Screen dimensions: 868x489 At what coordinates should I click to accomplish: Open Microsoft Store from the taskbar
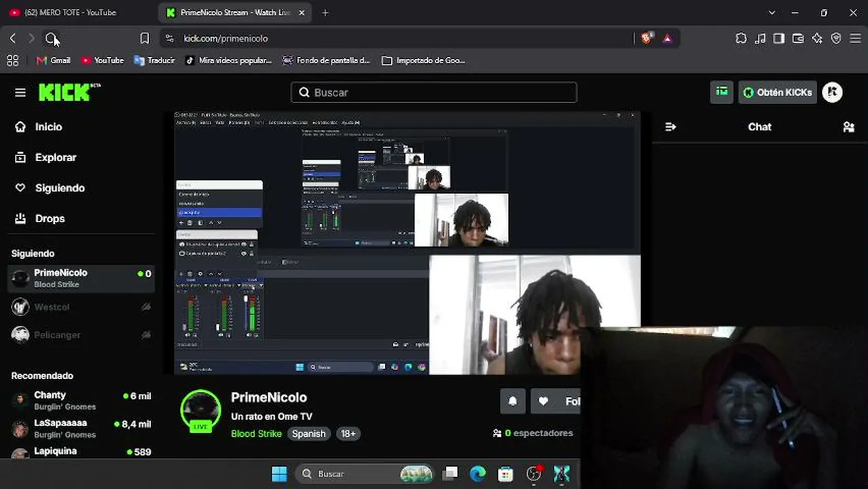[x=506, y=473]
